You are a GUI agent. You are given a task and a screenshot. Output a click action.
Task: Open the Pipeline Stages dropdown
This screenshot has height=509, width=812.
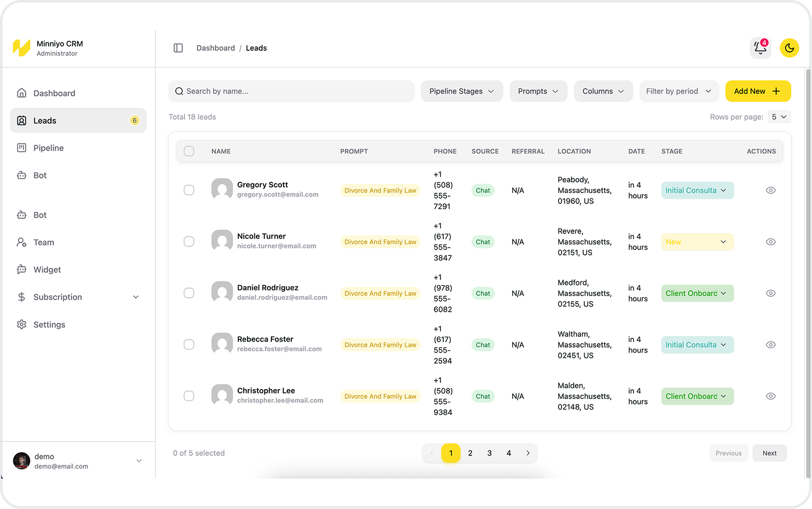(x=462, y=91)
